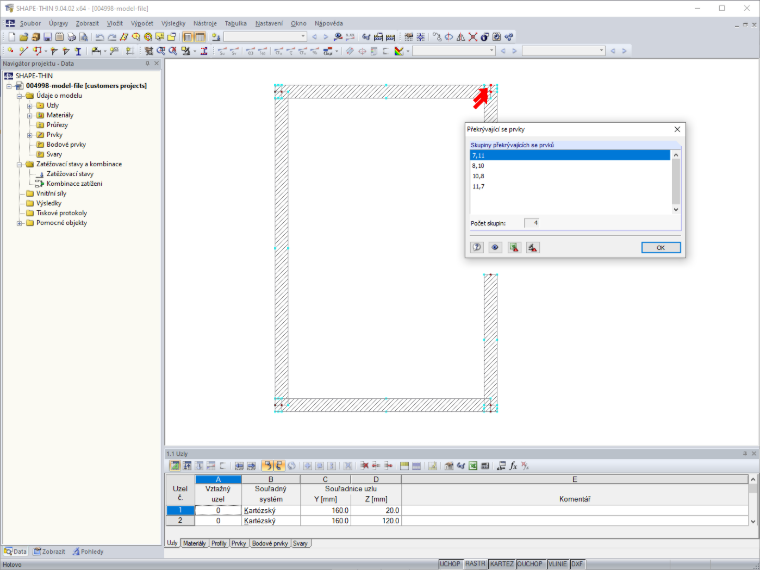760x570 pixels.
Task: Open the Nástroje menu
Action: coord(205,23)
